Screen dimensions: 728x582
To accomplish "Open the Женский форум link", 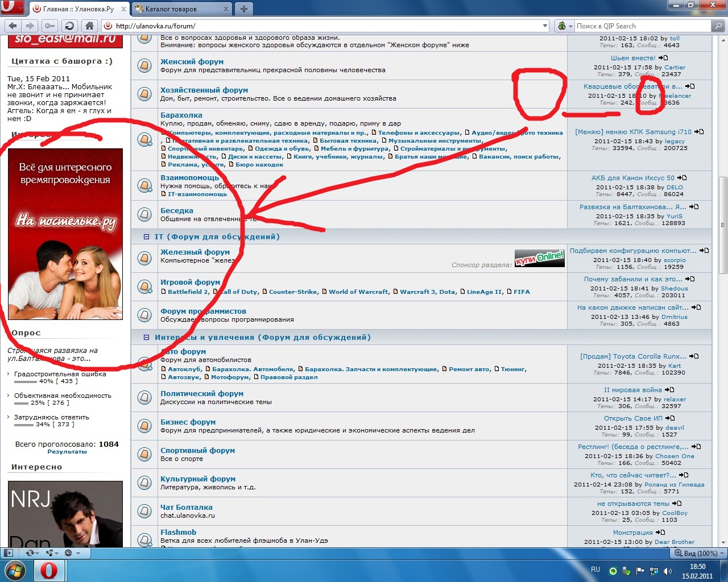I will click(x=192, y=61).
